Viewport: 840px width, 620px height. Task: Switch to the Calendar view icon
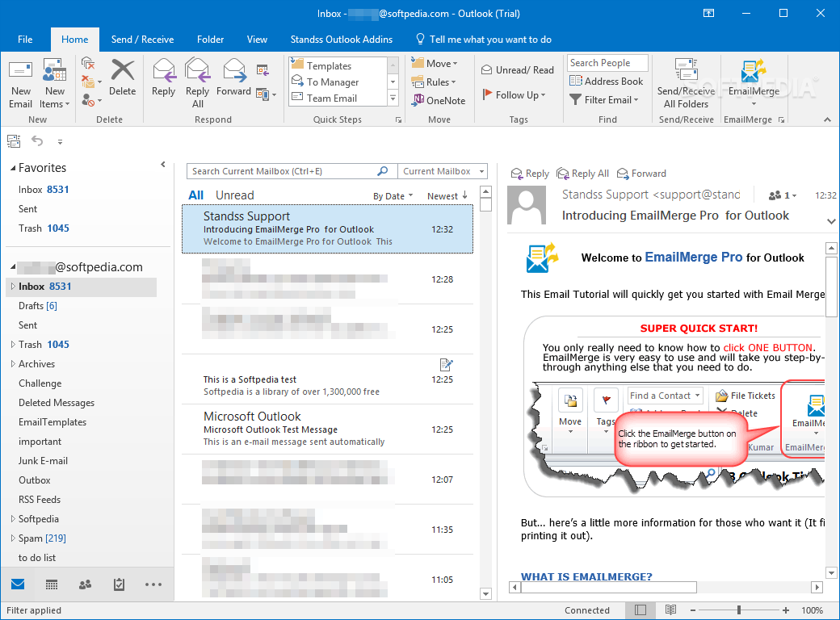52,584
